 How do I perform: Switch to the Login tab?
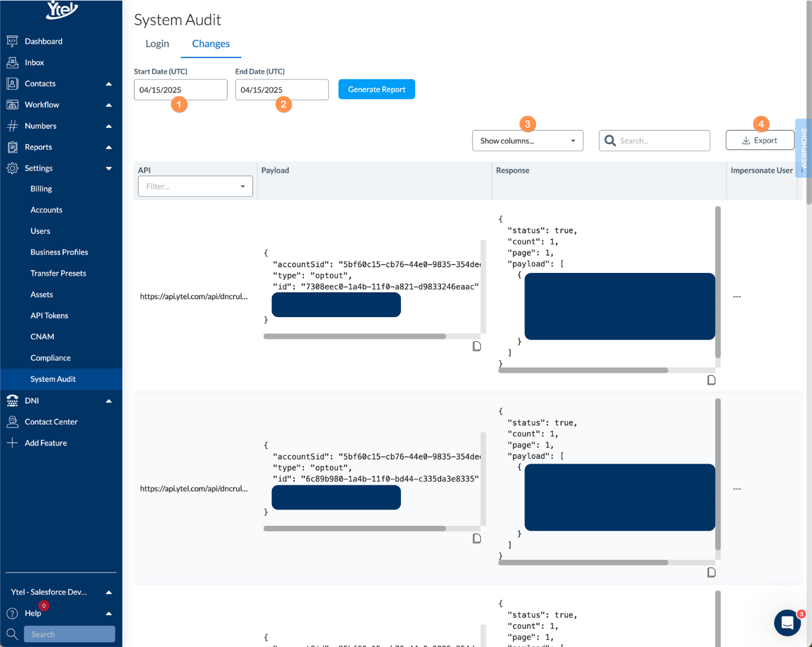(x=157, y=44)
